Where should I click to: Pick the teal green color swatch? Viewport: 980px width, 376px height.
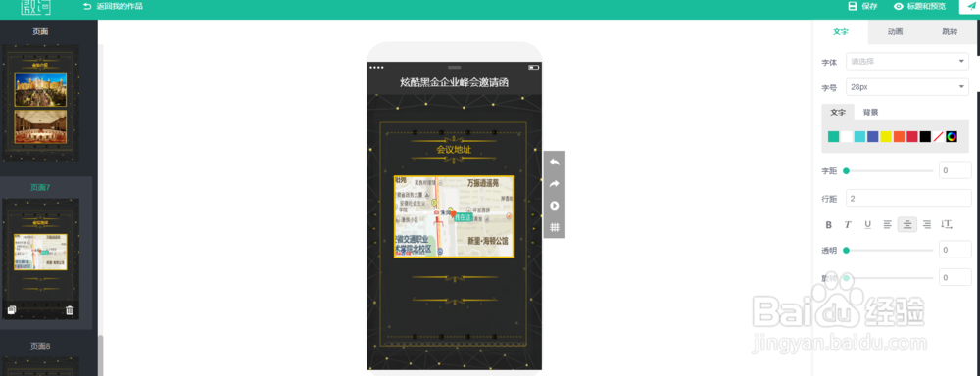(833, 137)
